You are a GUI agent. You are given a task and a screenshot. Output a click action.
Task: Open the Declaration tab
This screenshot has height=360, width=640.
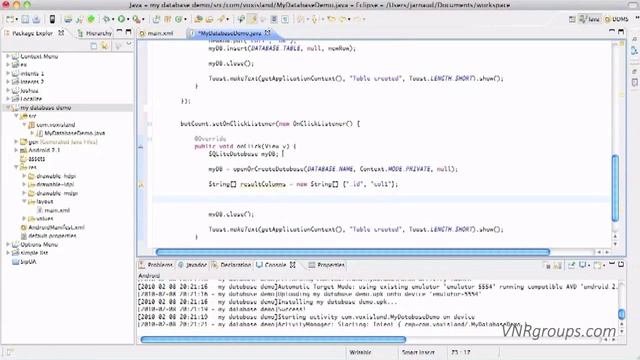click(x=231, y=265)
